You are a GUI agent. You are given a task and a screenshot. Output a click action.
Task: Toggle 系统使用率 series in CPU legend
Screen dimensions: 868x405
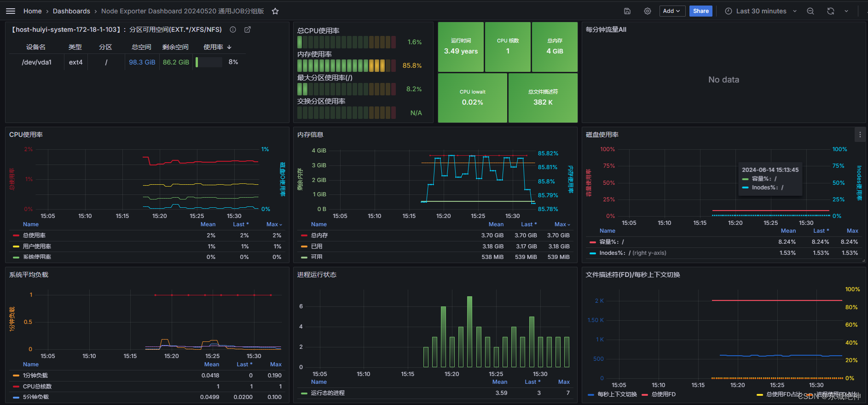coord(37,257)
